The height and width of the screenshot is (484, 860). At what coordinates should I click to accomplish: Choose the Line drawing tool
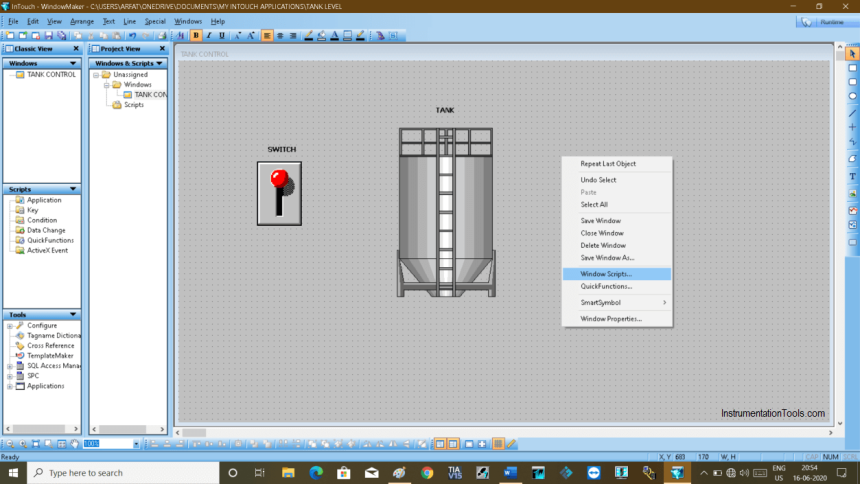point(852,112)
